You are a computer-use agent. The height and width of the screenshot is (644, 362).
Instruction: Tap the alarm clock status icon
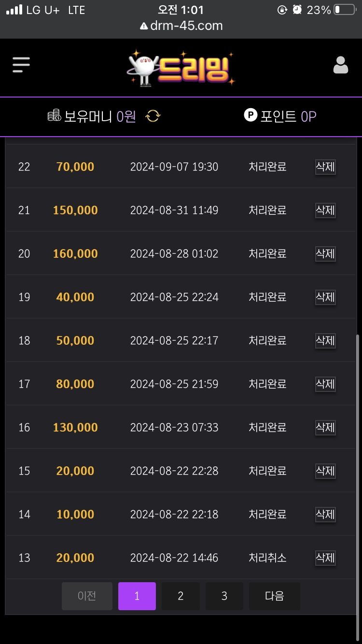pos(297,10)
